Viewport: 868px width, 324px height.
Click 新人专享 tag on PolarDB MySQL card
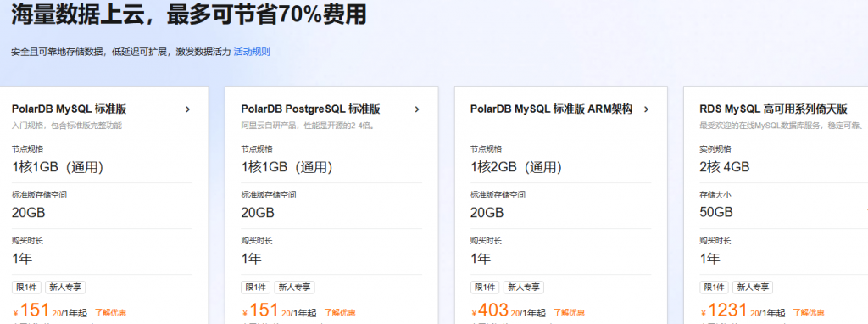[x=65, y=288]
